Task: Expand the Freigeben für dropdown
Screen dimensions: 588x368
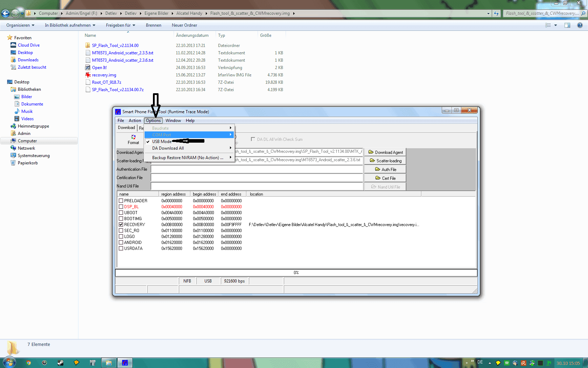Action: pos(120,25)
